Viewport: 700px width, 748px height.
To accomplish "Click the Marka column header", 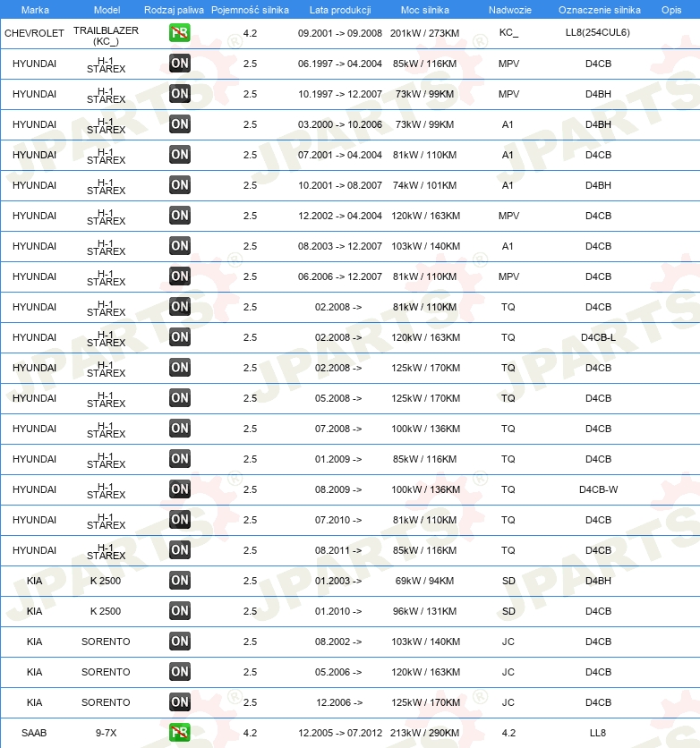I will 35,10.
